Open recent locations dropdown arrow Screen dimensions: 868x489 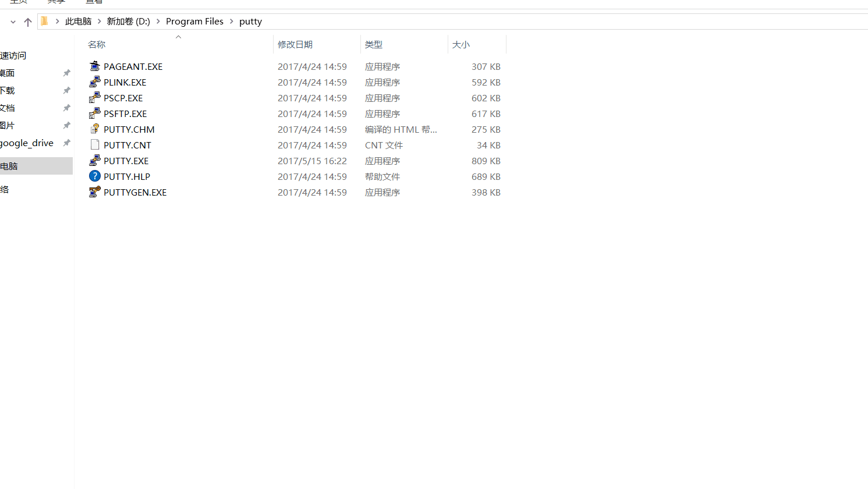(x=13, y=22)
